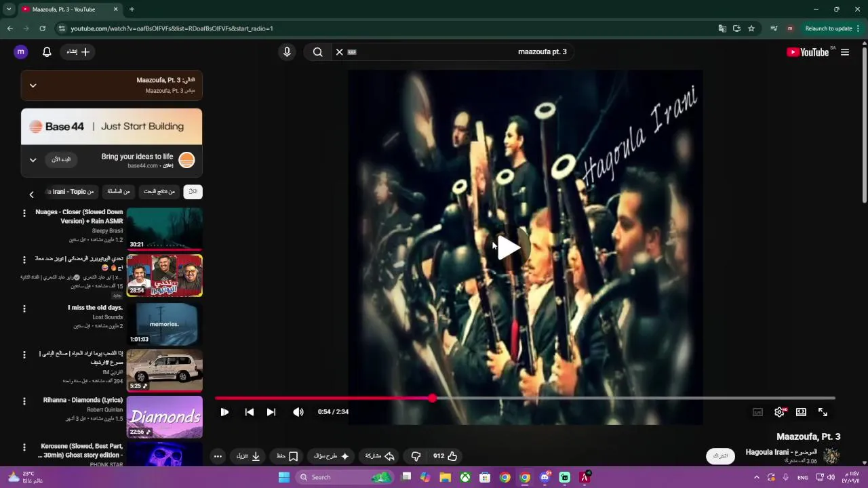The image size is (868, 488).
Task: Click the Ask question sparkle button
Action: (x=331, y=456)
